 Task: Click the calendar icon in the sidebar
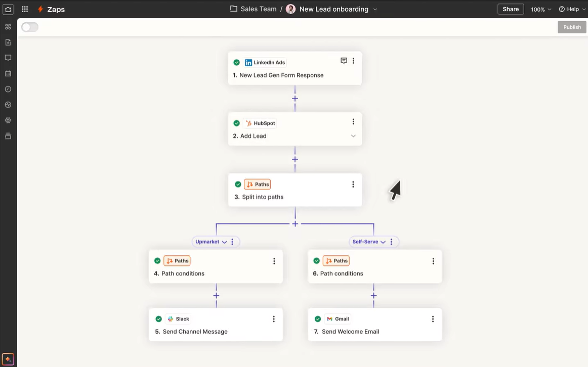(x=8, y=73)
